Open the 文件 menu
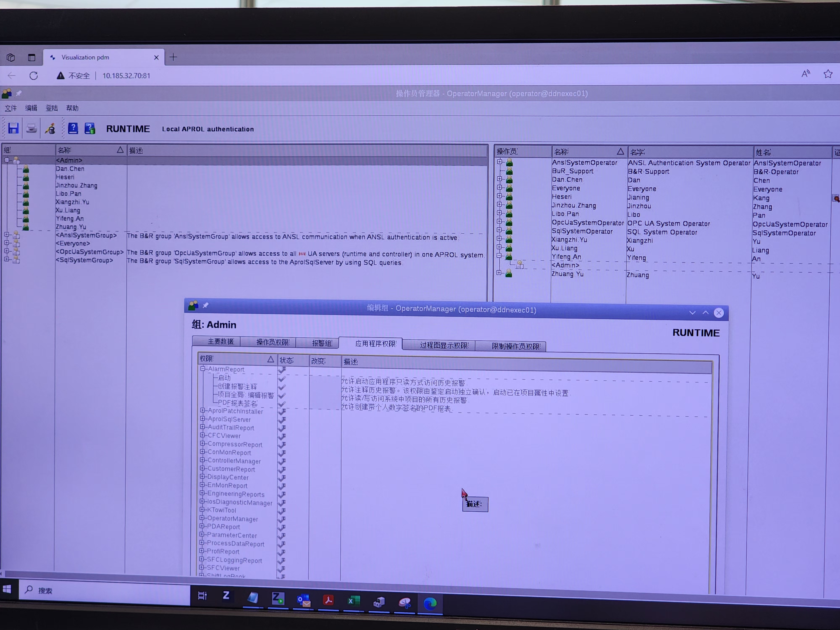Image resolution: width=840 pixels, height=630 pixels. (x=11, y=108)
